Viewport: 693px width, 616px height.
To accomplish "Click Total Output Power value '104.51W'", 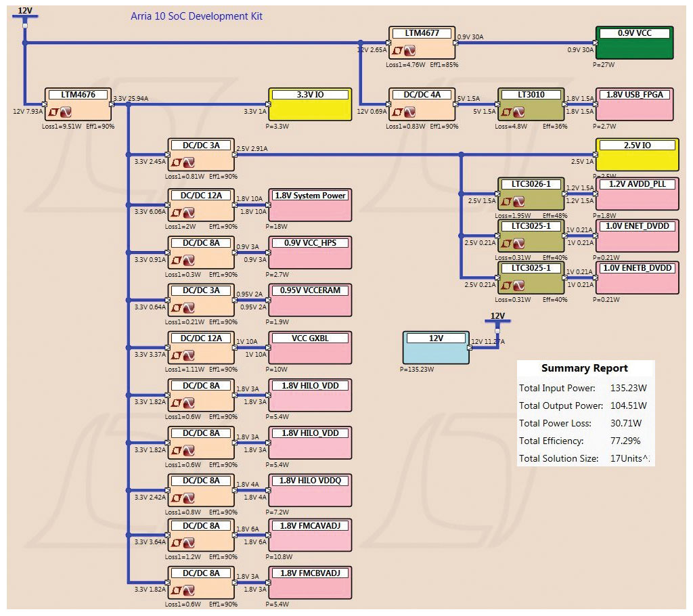I will tap(629, 405).
